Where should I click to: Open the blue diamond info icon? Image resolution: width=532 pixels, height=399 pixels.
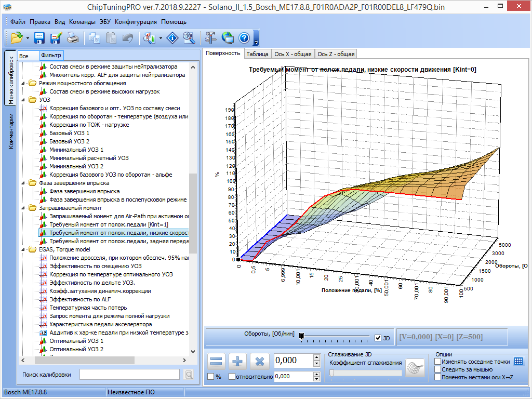pyautogui.click(x=172, y=37)
